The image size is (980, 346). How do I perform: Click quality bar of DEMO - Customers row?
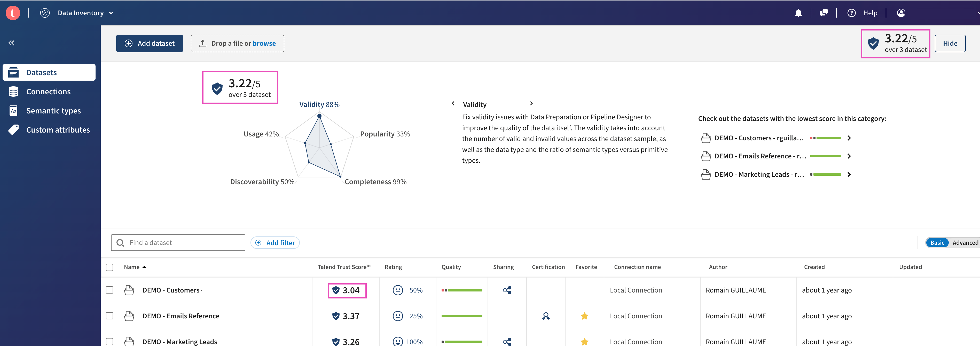461,290
